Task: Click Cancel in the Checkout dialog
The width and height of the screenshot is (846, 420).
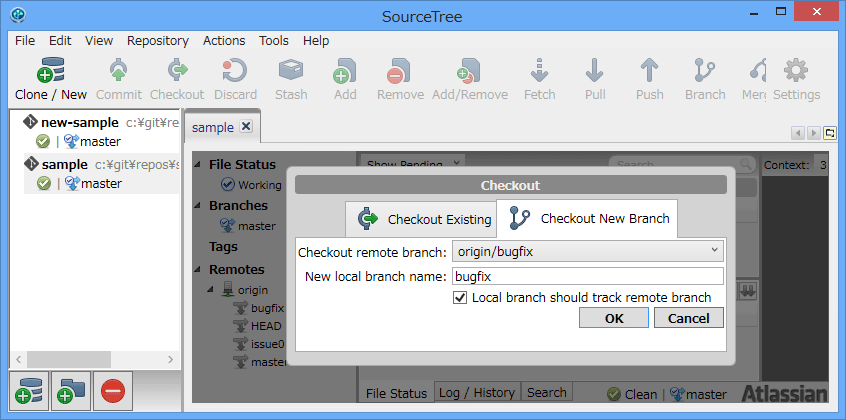Action: click(x=688, y=318)
